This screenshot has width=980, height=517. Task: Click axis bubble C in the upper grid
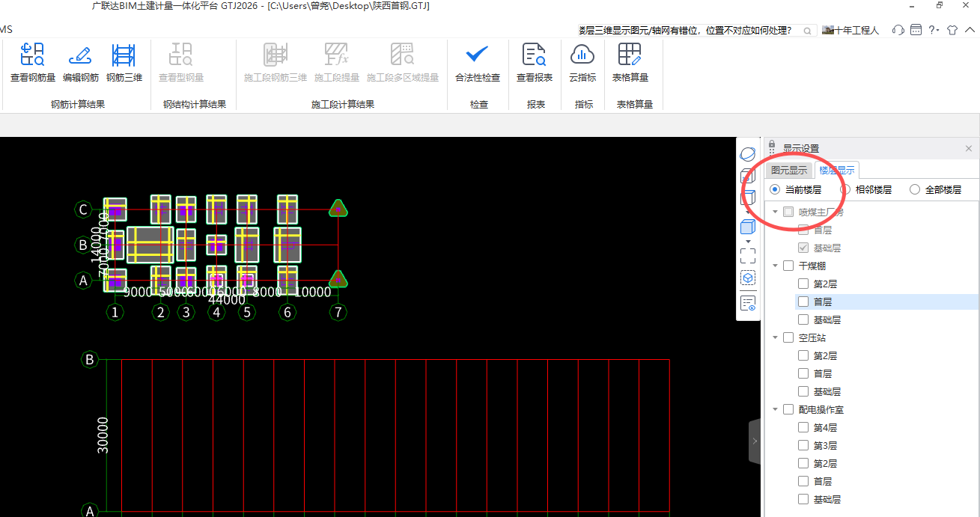pyautogui.click(x=84, y=209)
